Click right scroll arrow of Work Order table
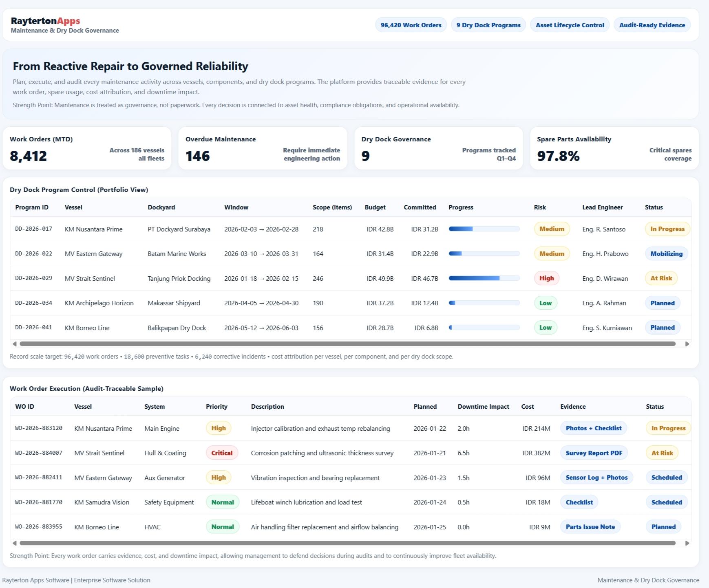The image size is (709, 588). point(687,543)
